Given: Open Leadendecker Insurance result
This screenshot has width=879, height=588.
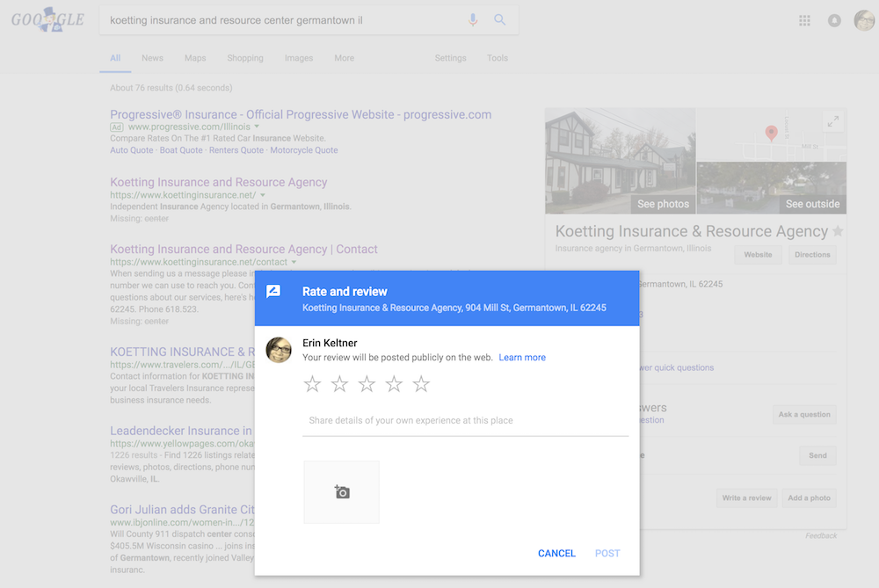Looking at the screenshot, I should [182, 431].
